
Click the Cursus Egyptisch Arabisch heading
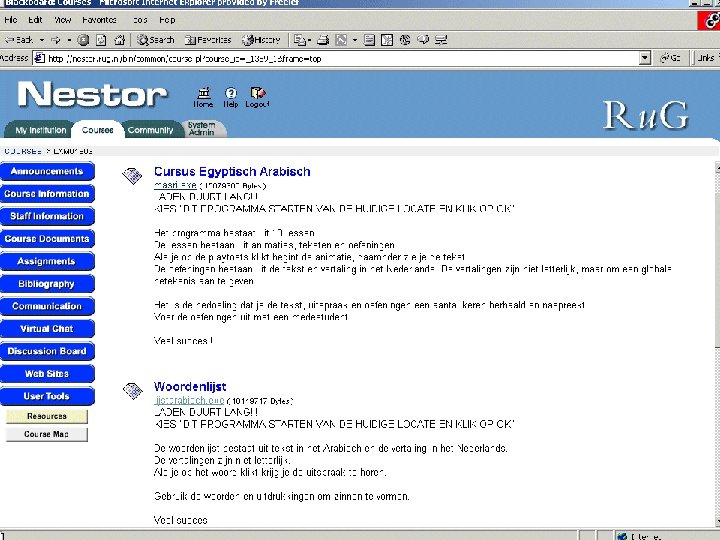(232, 172)
